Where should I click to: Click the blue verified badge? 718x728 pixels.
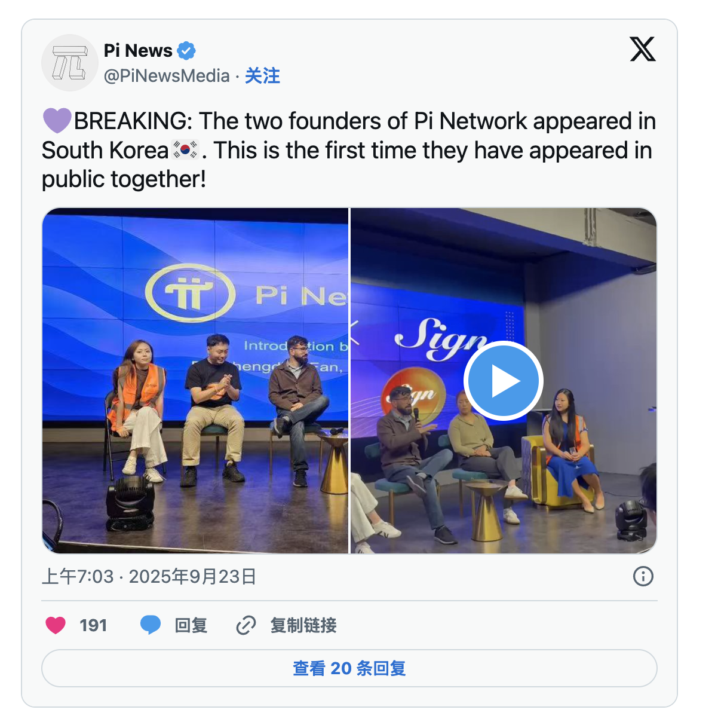pyautogui.click(x=186, y=51)
